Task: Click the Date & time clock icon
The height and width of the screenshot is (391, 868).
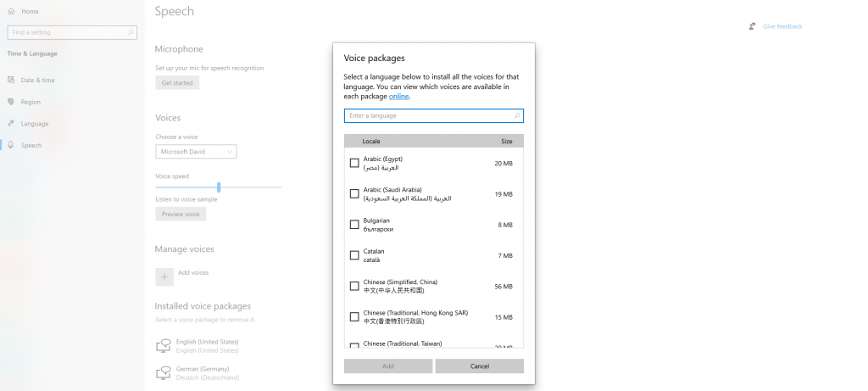Action: click(x=11, y=80)
